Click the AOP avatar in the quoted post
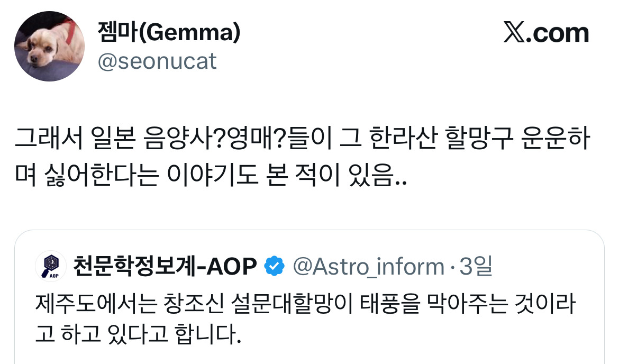 pos(50,266)
